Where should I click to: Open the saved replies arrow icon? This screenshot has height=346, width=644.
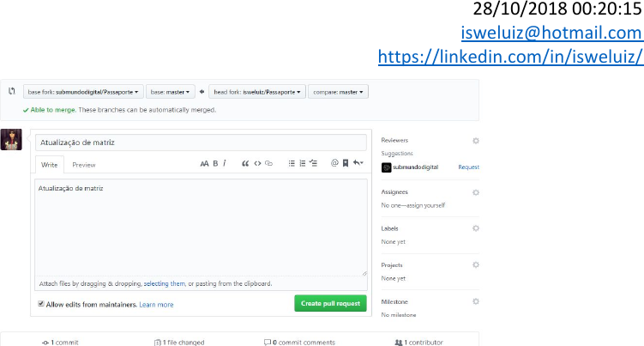[x=358, y=163]
